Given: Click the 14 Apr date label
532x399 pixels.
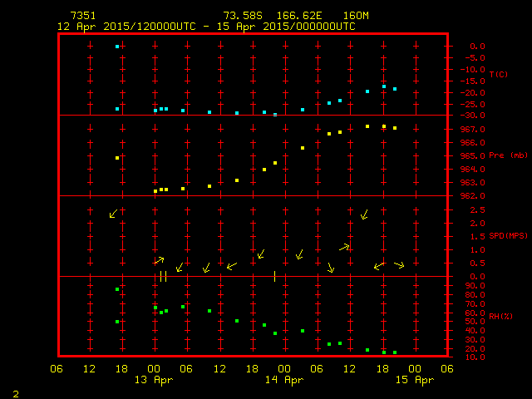Looking at the screenshot, I should pyautogui.click(x=284, y=380).
